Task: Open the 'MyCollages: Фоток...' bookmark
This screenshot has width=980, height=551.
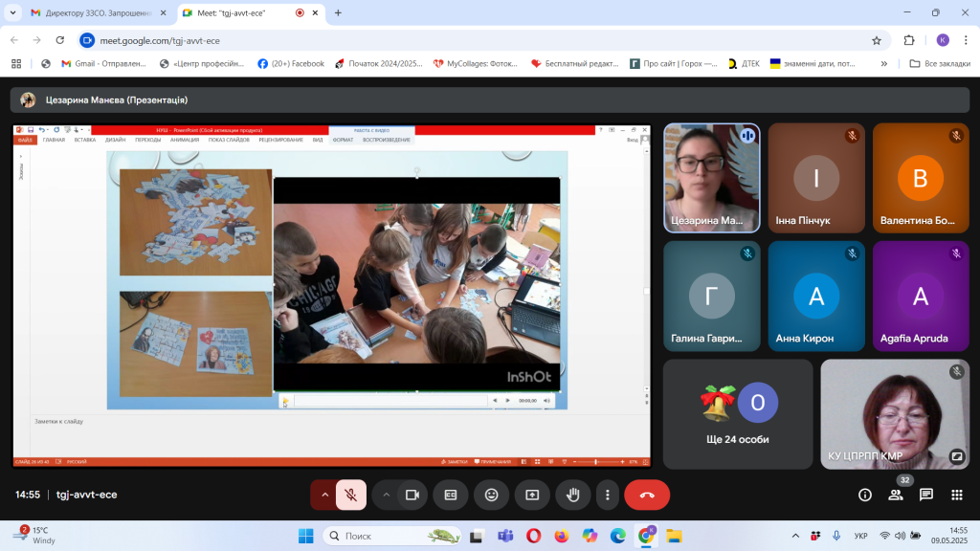Action: point(477,64)
